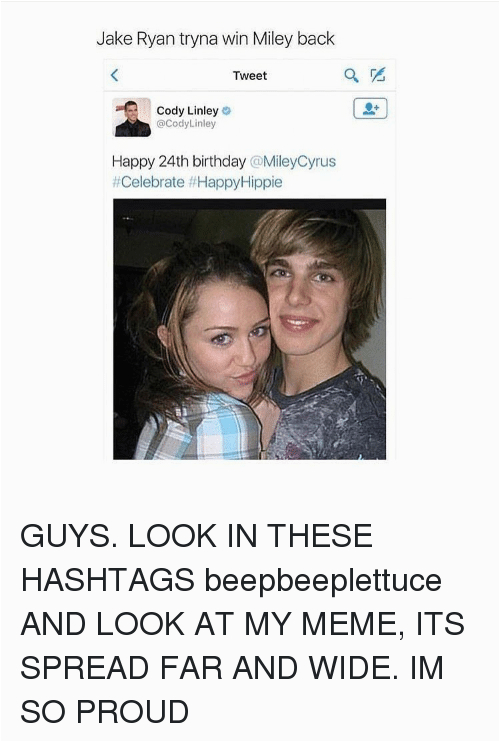
Task: Click the blue verified badge beside Cody Linley
Action: (x=227, y=111)
